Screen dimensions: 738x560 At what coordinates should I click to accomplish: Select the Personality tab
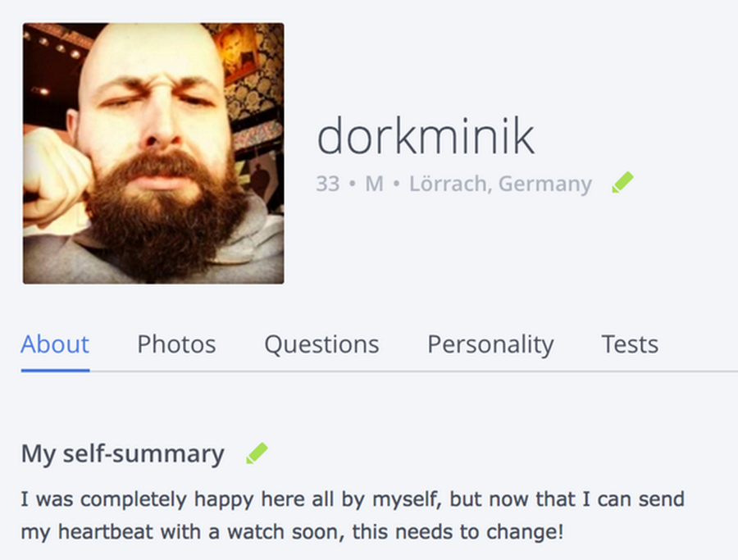click(x=490, y=344)
